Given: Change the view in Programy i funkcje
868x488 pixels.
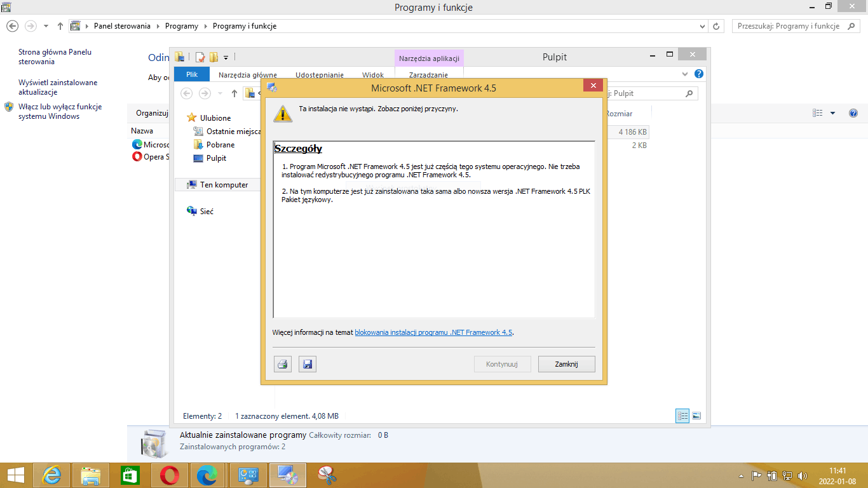Looking at the screenshot, I should [818, 113].
